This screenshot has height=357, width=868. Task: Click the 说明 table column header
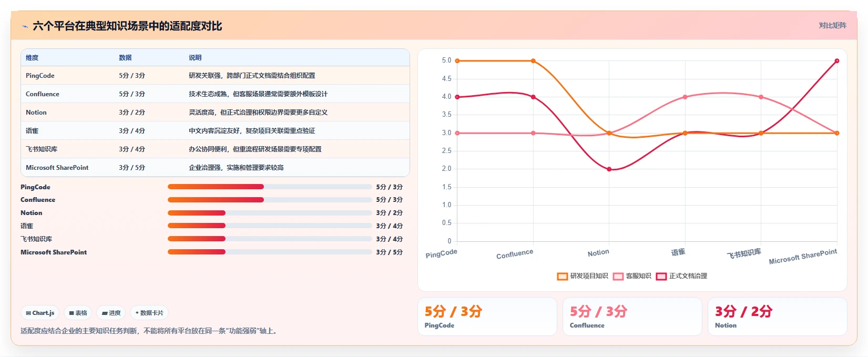(x=195, y=58)
